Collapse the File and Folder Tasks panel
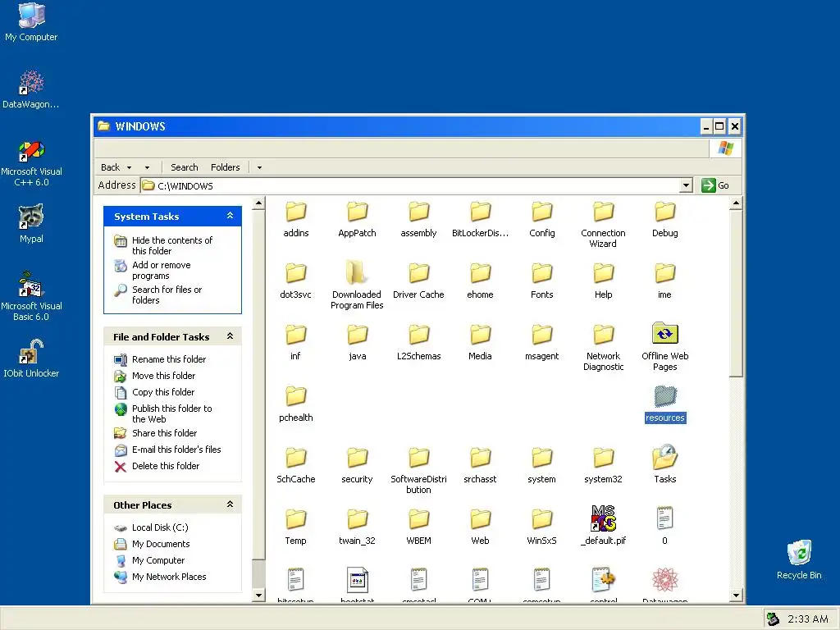 click(x=230, y=336)
